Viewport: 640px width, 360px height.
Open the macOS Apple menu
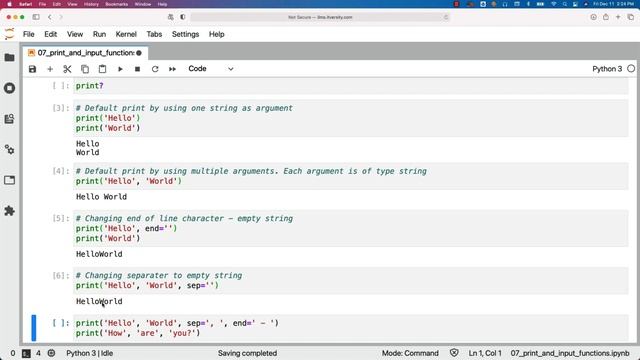[x=9, y=4]
